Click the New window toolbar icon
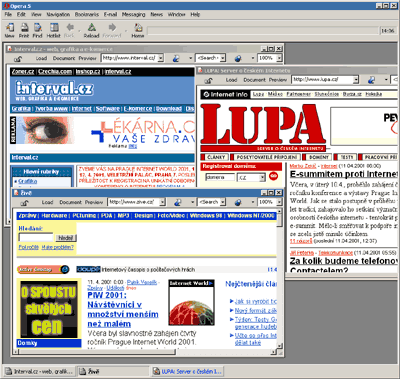This screenshot has height=379, width=400. (10, 30)
